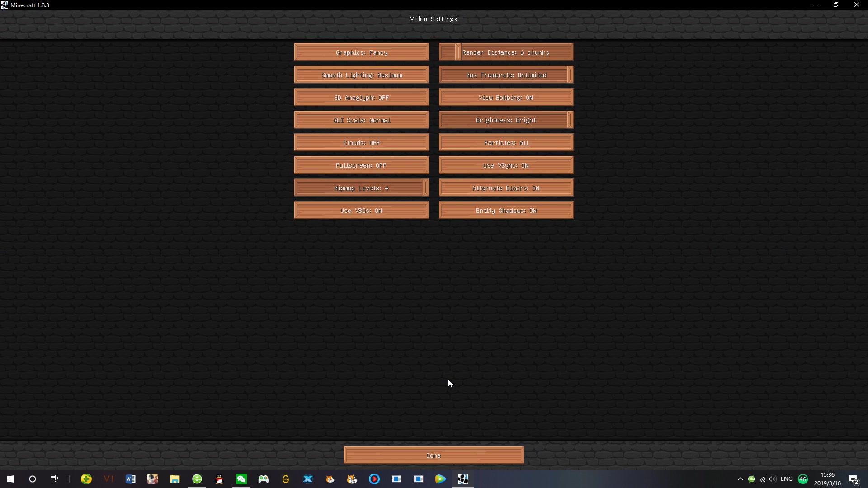Open 360 browser tray icon
Viewport: 868px width, 488px height.
[x=751, y=479]
